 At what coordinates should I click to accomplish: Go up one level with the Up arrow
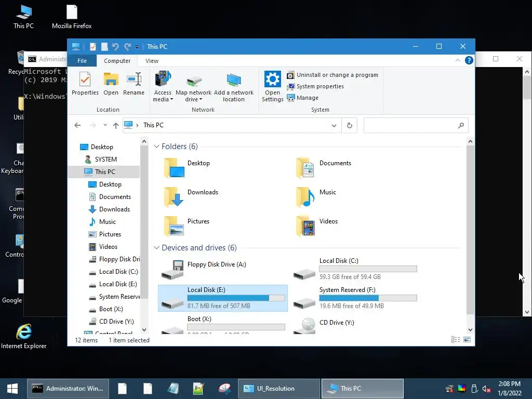116,126
